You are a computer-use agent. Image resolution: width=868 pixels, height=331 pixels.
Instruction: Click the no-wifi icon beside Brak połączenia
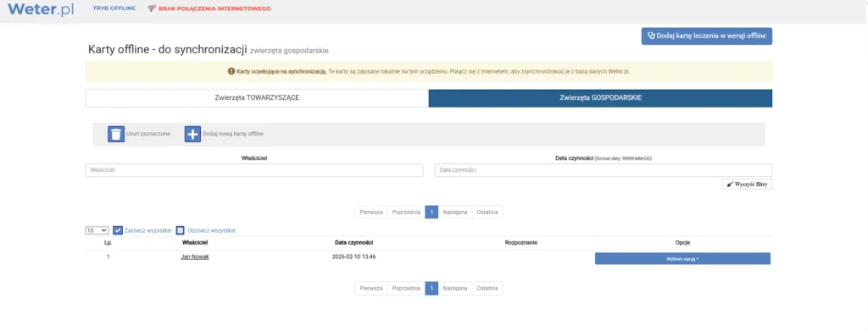(x=152, y=8)
